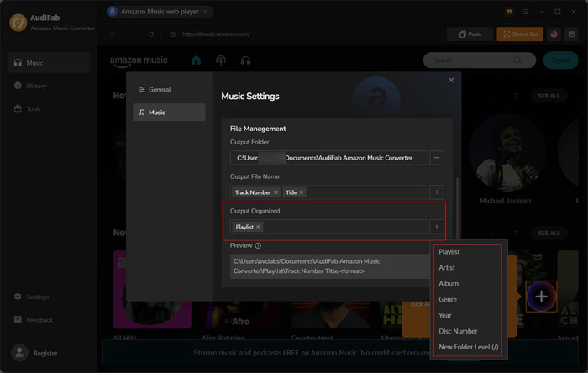Click the shopping cart icon in the title bar
Viewport: 588px width, 373px height.
[509, 12]
